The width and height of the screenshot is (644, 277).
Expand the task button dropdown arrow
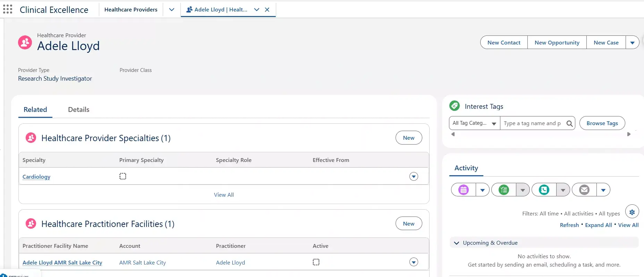pos(523,190)
